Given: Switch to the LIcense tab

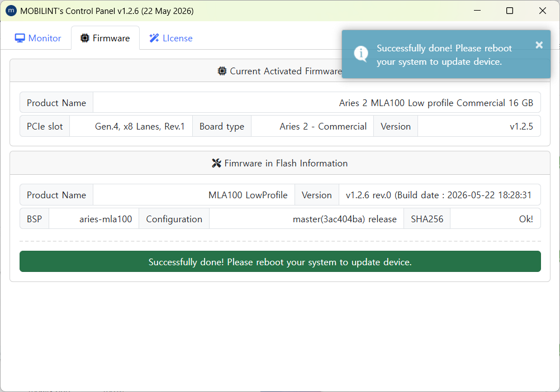Looking at the screenshot, I should click(170, 38).
